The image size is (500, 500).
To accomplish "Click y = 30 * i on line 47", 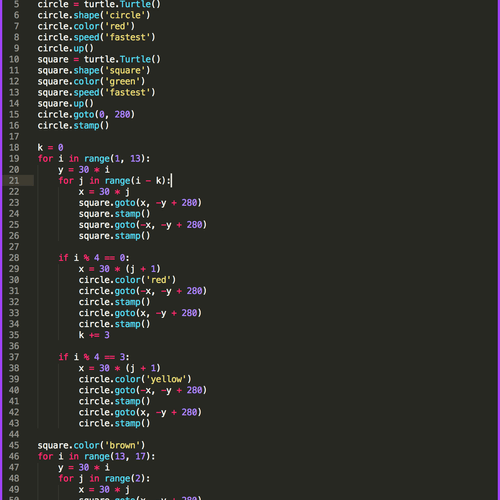I will (84, 467).
